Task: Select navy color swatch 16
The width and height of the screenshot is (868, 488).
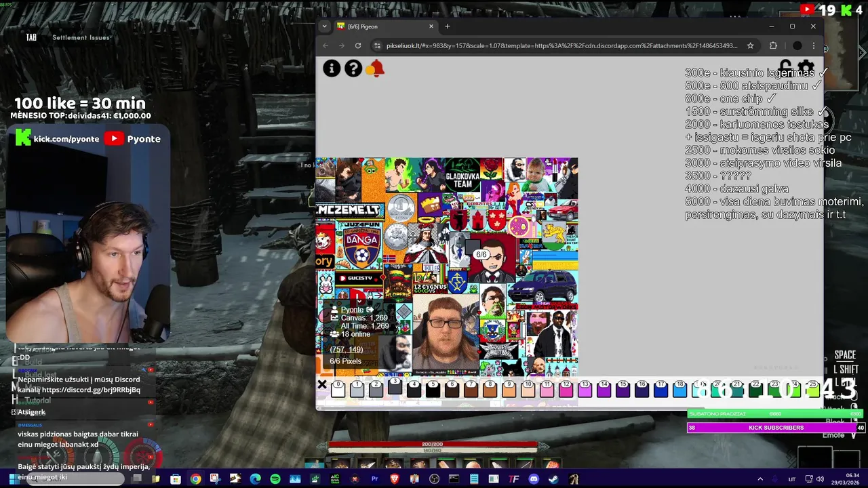Action: 642,388
